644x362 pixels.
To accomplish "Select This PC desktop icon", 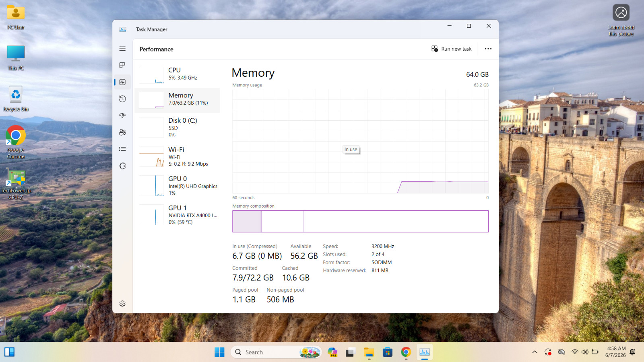I will pyautogui.click(x=16, y=58).
